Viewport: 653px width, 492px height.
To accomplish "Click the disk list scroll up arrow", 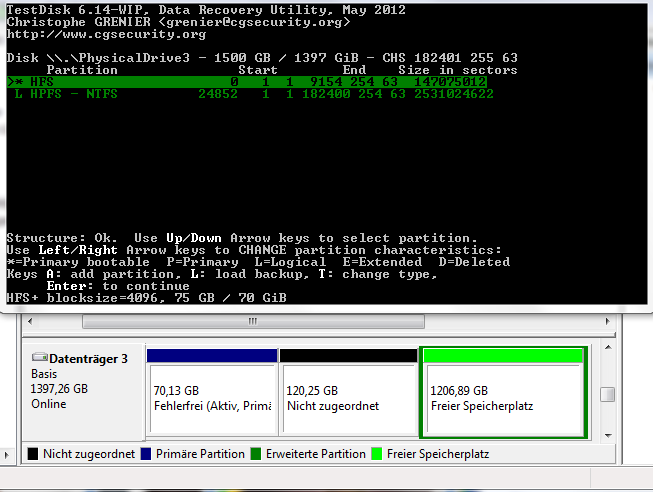I will pyautogui.click(x=608, y=347).
